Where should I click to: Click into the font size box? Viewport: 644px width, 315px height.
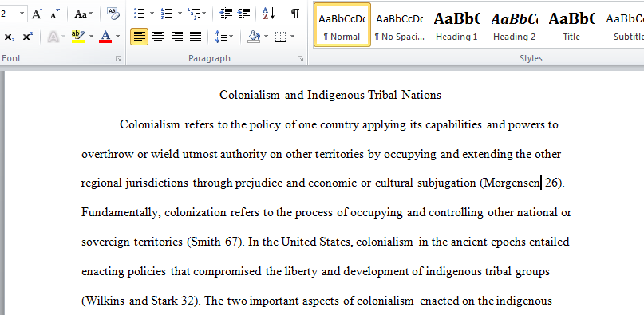[x=8, y=14]
